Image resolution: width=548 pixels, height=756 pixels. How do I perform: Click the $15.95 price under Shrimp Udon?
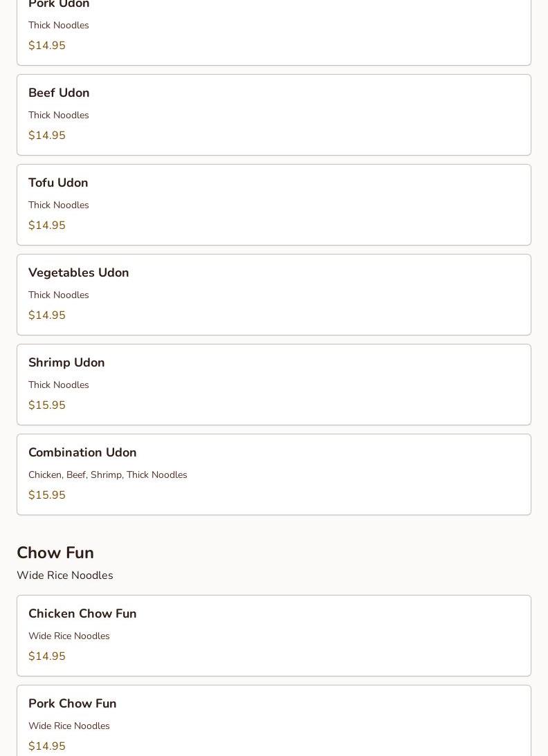[47, 405]
